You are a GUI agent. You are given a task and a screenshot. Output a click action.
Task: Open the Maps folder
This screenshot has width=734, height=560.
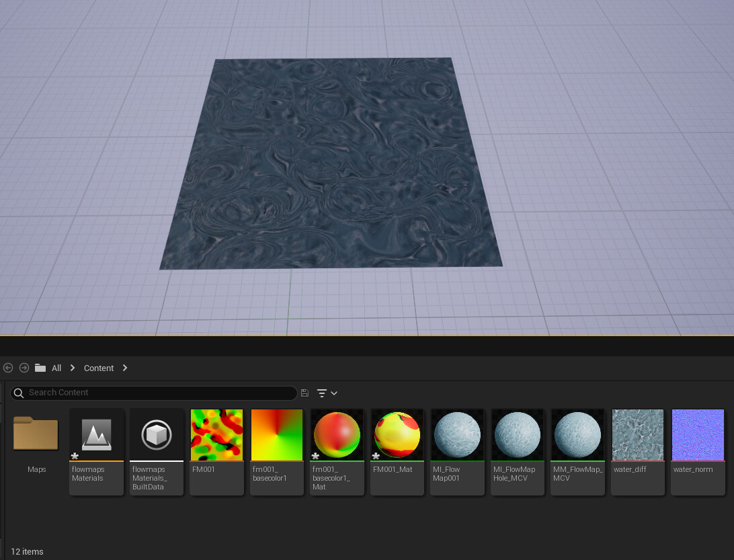pyautogui.click(x=36, y=434)
